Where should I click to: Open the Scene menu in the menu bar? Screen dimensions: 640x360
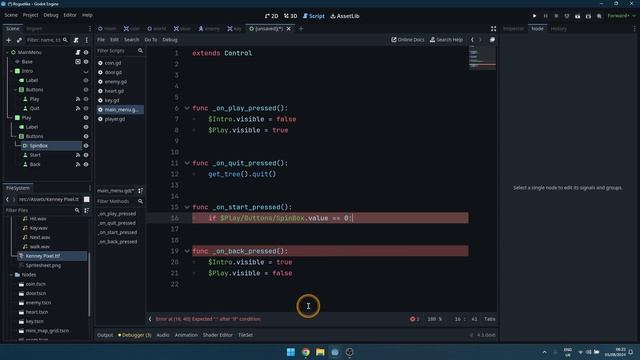point(11,15)
